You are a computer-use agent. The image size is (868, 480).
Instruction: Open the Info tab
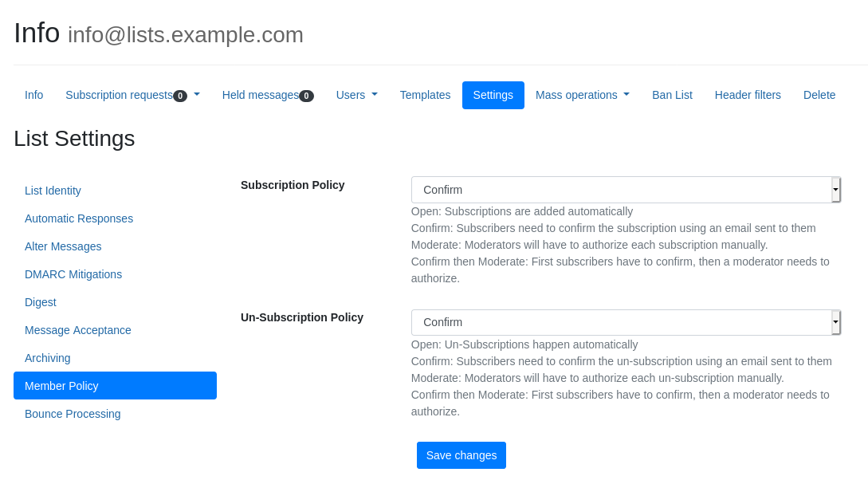(x=33, y=95)
